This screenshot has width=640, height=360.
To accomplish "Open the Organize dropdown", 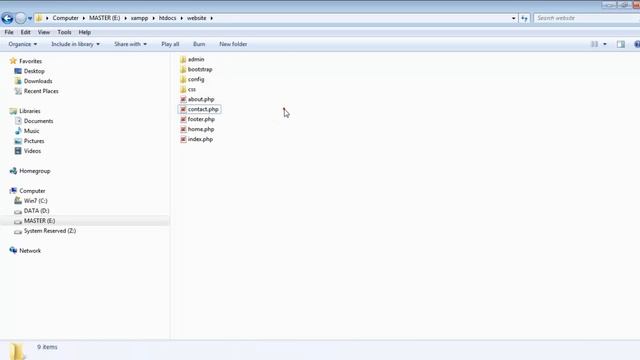I will click(22, 44).
